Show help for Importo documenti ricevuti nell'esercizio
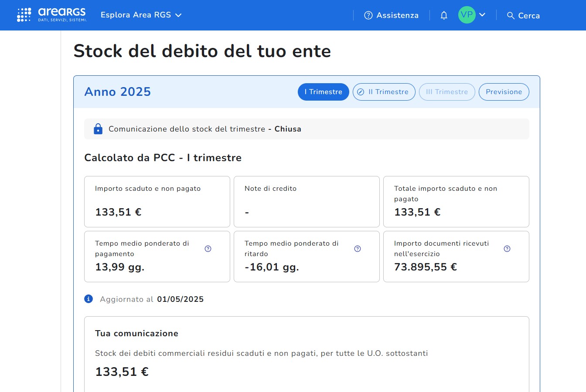This screenshot has height=392, width=586. pyautogui.click(x=507, y=249)
